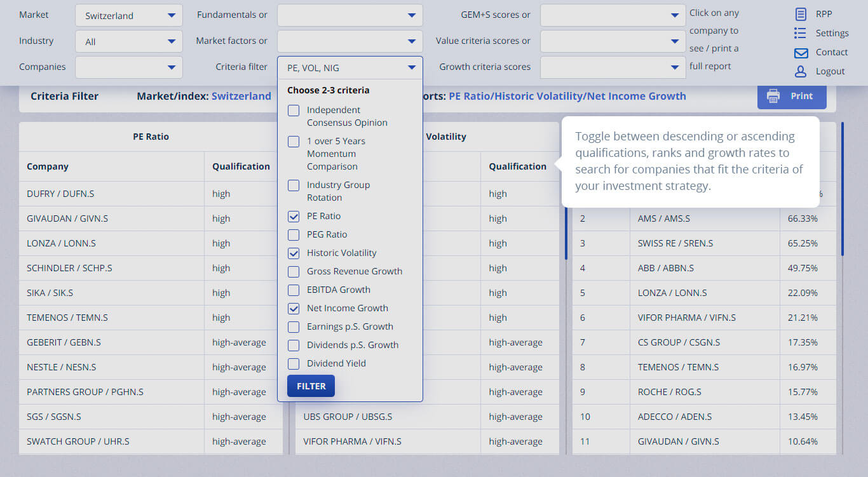The height and width of the screenshot is (477, 868).
Task: Click the printer icon on Print button
Action: pyautogui.click(x=773, y=96)
